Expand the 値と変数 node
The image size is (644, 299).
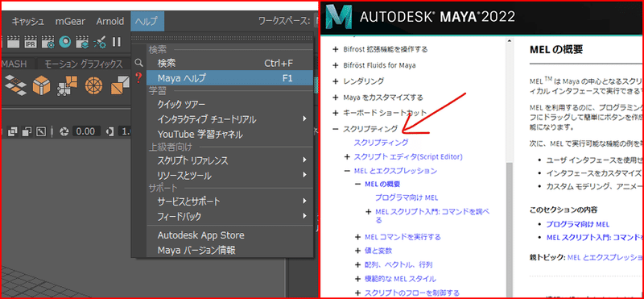coord(357,251)
